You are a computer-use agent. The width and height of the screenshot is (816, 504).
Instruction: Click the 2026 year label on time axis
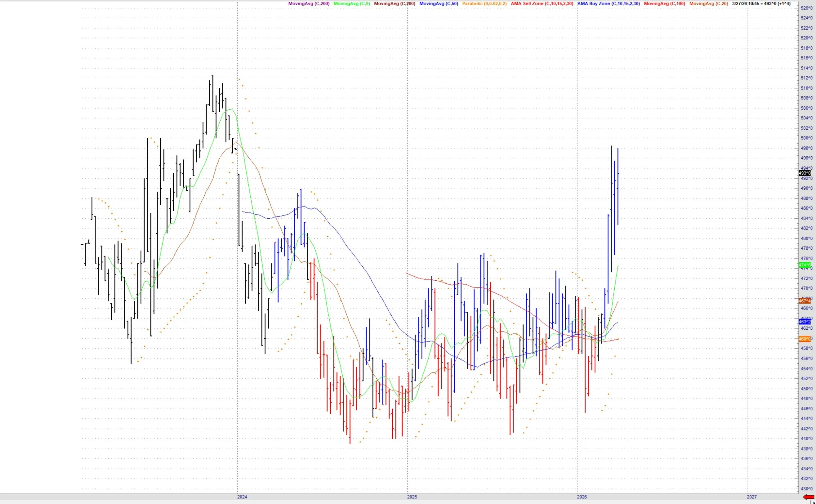pyautogui.click(x=582, y=497)
